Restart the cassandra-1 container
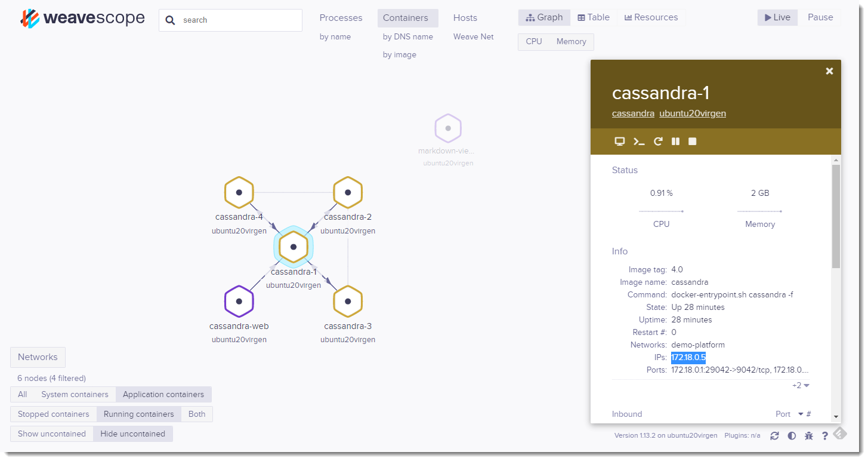868x461 pixels. (658, 142)
